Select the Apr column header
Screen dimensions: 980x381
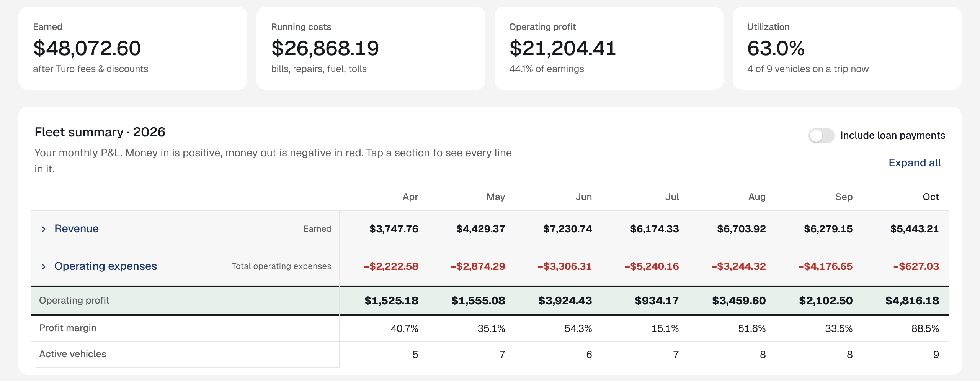pyautogui.click(x=410, y=197)
